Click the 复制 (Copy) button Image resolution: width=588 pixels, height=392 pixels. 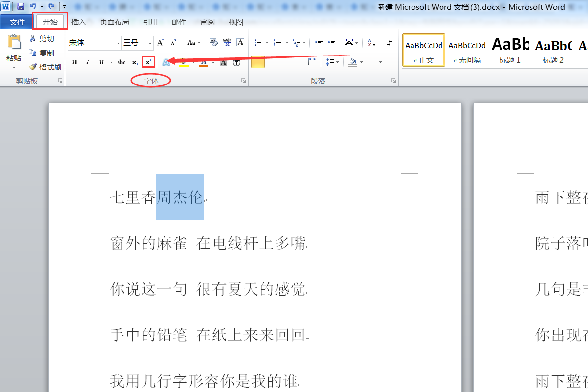click(42, 53)
